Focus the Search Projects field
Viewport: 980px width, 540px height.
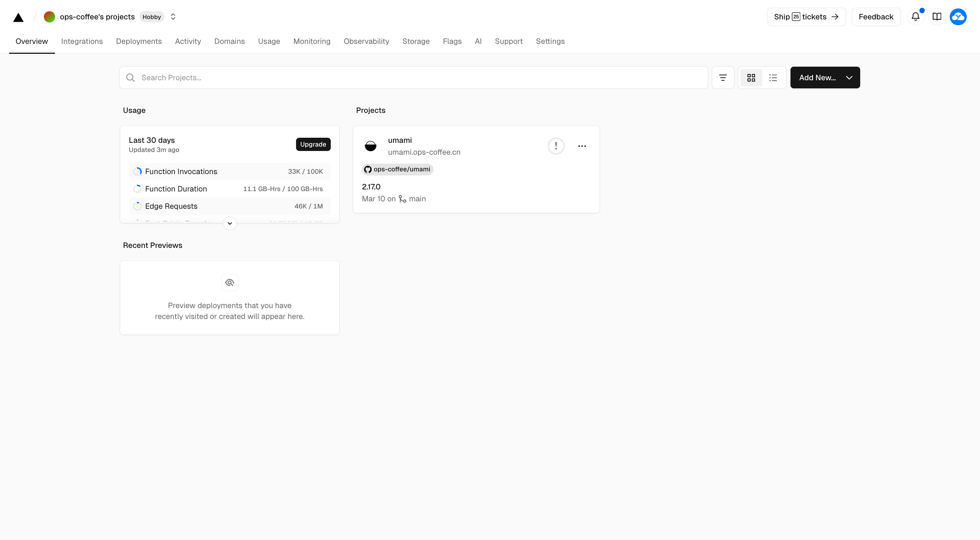click(x=413, y=78)
